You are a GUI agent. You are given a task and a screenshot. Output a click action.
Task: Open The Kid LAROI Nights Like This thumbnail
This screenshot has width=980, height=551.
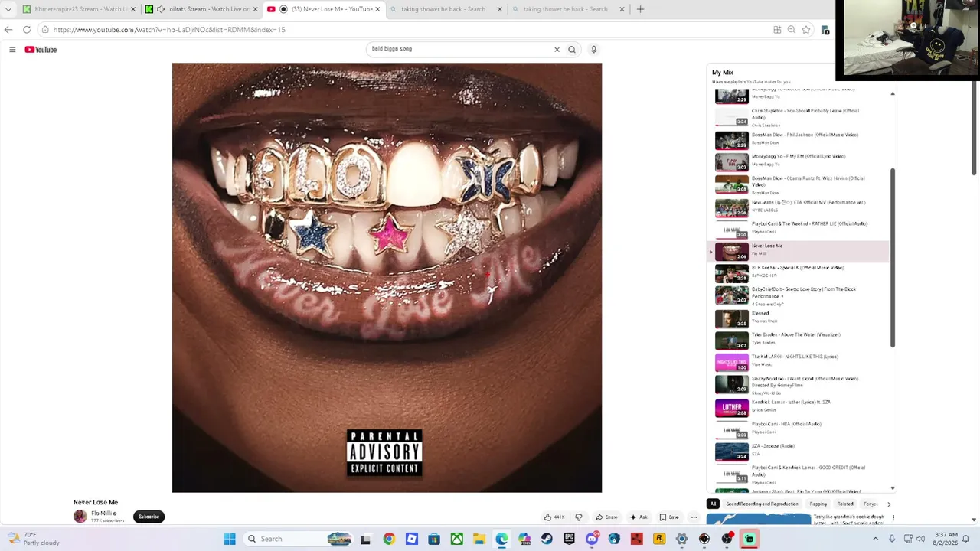731,362
